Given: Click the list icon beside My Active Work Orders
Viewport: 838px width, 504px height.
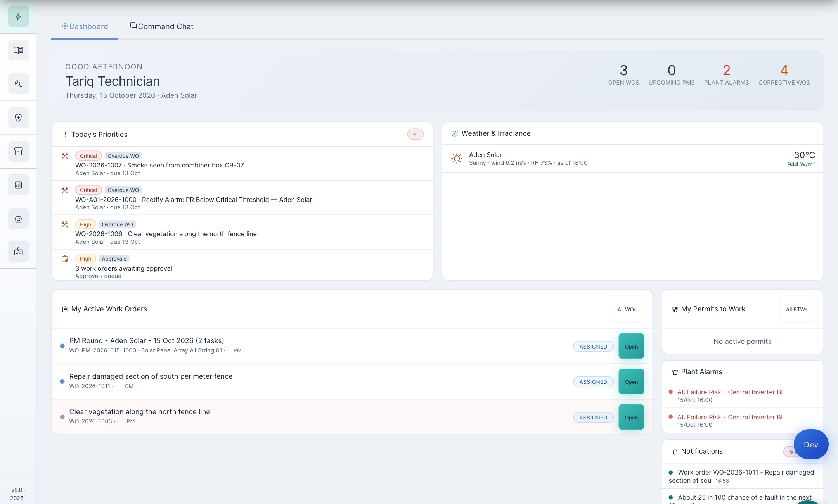Looking at the screenshot, I should 65,309.
